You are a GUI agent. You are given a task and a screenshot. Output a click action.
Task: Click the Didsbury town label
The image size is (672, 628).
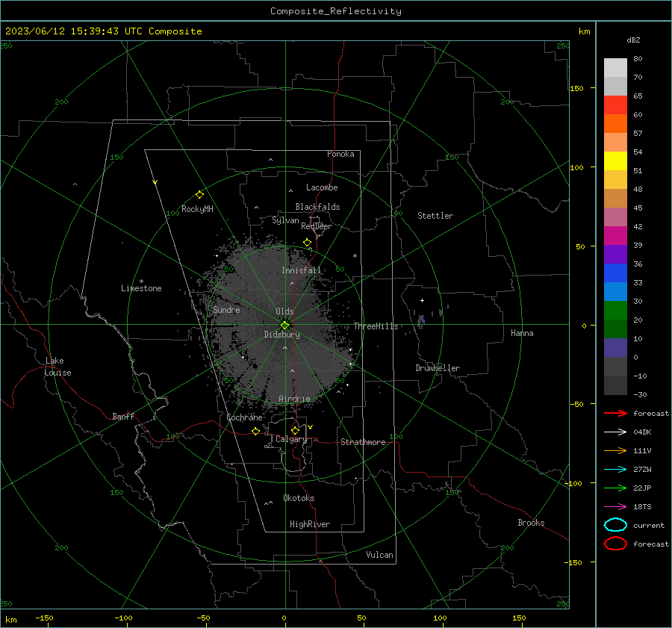281,335
